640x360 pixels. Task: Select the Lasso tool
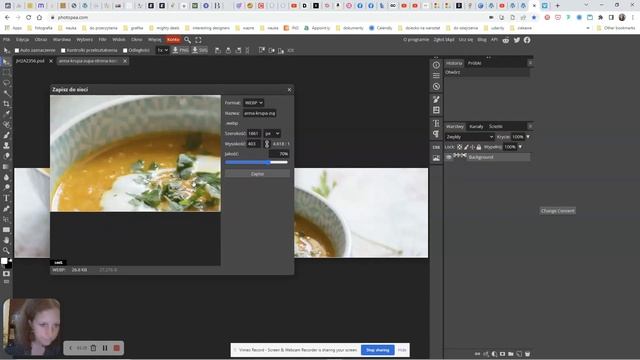click(x=6, y=83)
